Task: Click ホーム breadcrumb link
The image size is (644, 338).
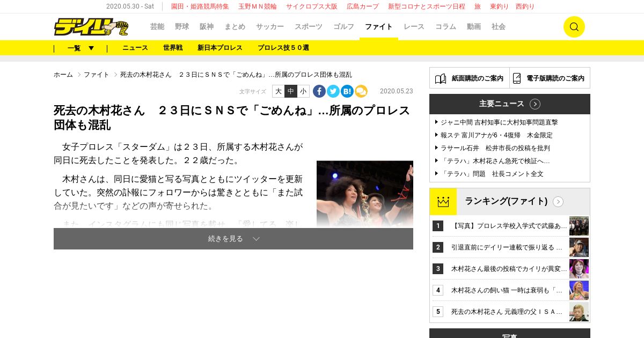Action: 63,75
